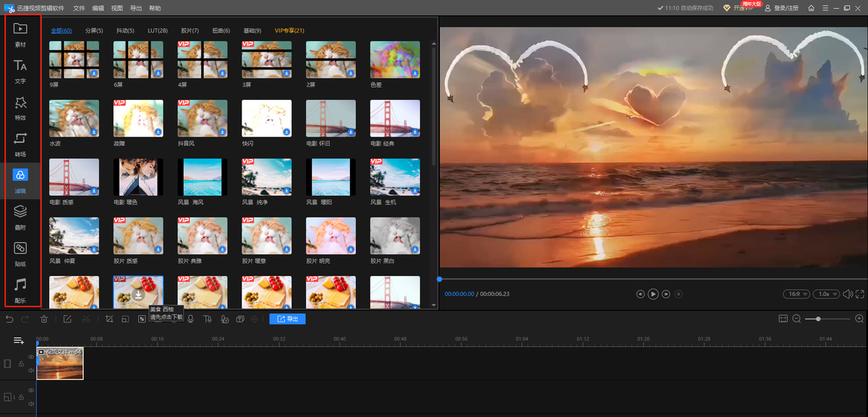This screenshot has height=417, width=868.
Task: Open the hamburger main menu in title bar
Action: click(825, 8)
